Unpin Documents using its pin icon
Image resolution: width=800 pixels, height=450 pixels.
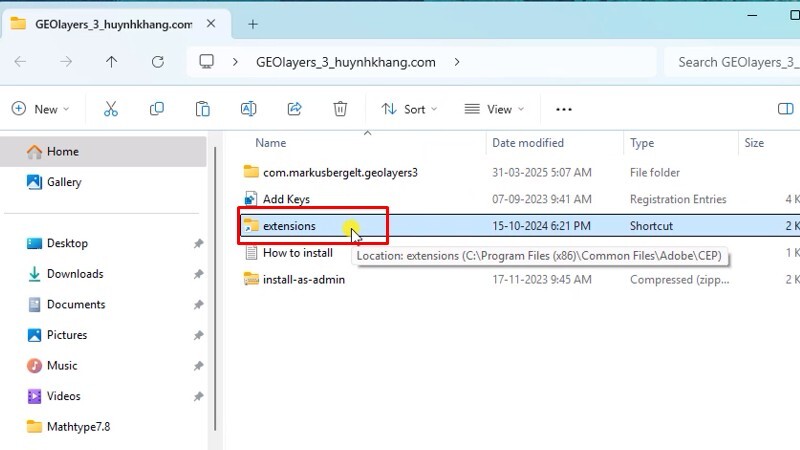(x=198, y=305)
